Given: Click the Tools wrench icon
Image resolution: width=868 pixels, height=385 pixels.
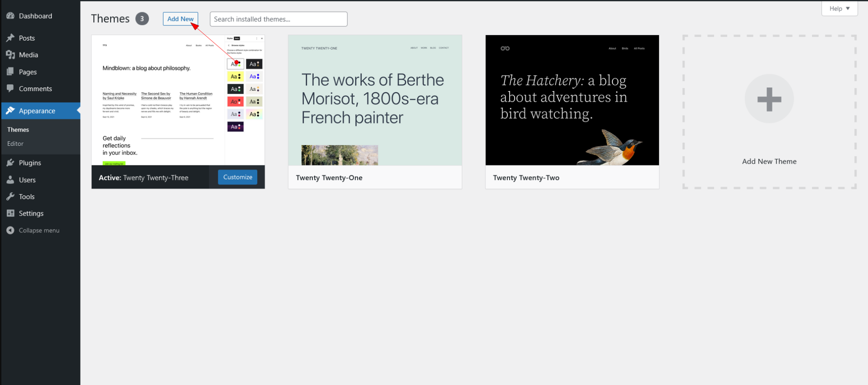Looking at the screenshot, I should click(x=10, y=196).
